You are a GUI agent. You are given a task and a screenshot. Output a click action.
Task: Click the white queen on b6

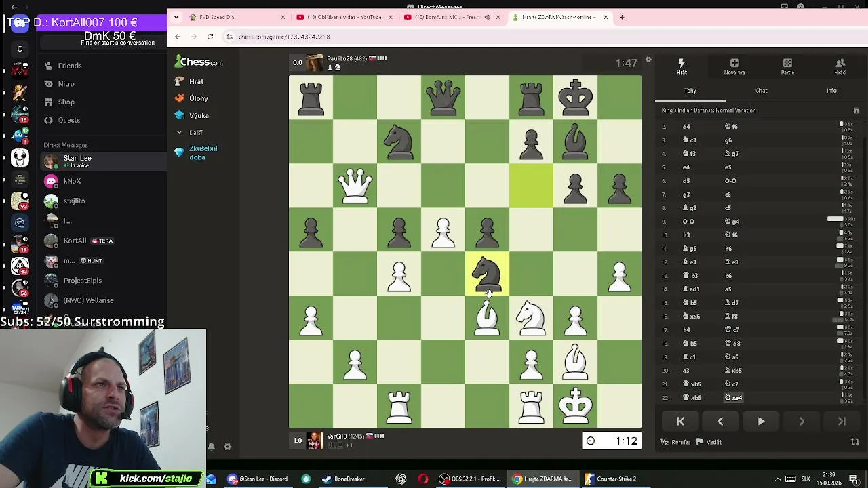click(x=355, y=185)
